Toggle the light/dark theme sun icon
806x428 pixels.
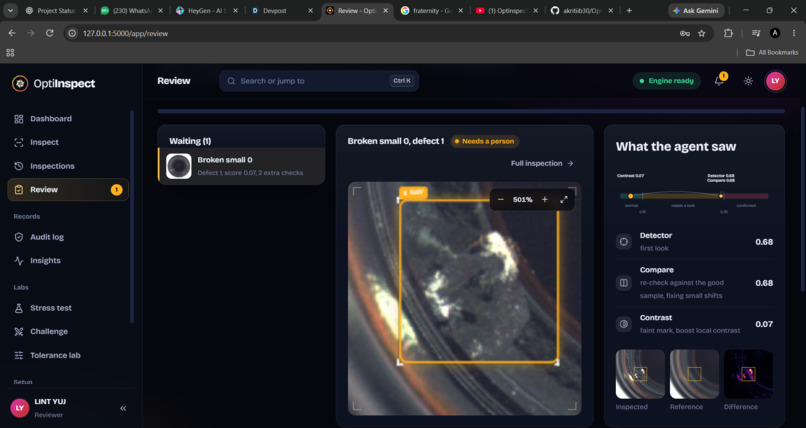(x=748, y=81)
